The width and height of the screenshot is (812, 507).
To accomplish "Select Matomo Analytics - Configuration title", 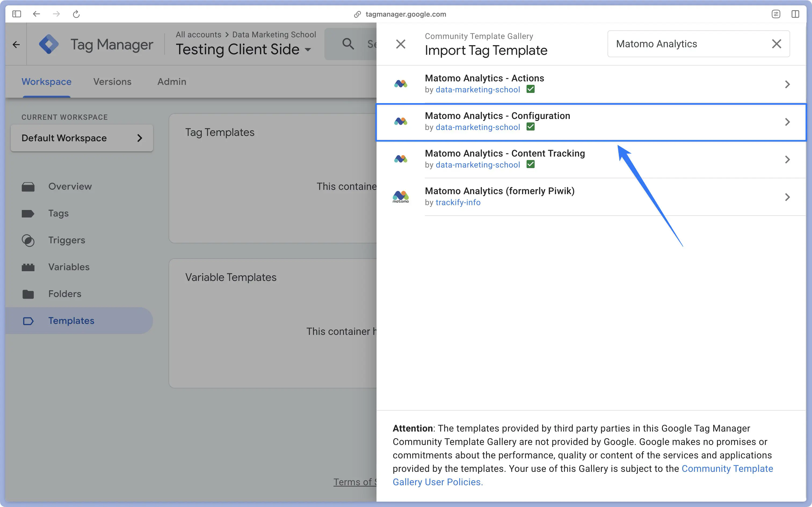I will (x=498, y=116).
